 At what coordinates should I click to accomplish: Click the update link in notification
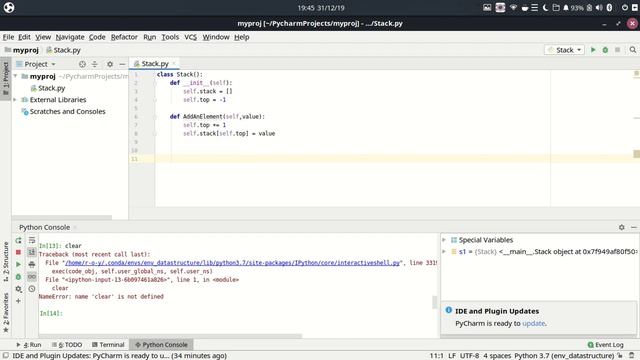click(533, 323)
